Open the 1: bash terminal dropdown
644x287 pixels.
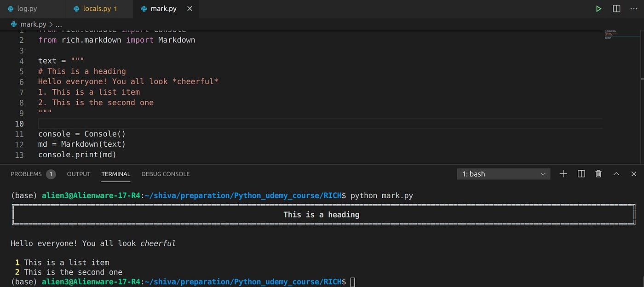pos(503,174)
